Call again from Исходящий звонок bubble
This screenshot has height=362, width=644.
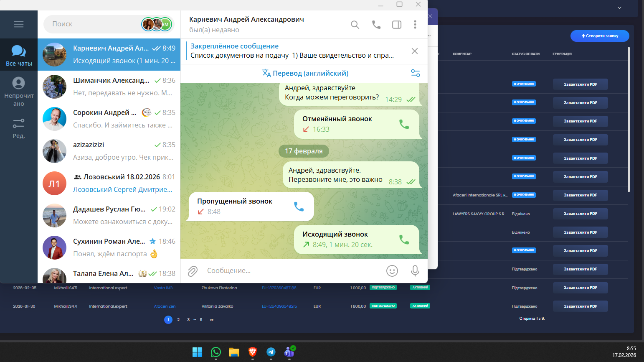(x=404, y=240)
